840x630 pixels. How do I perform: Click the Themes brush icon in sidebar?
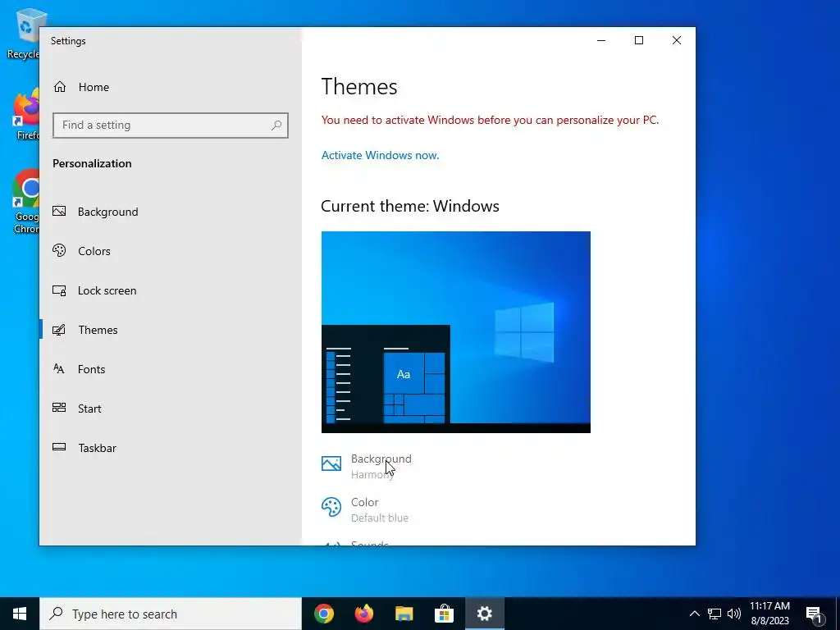[59, 330]
